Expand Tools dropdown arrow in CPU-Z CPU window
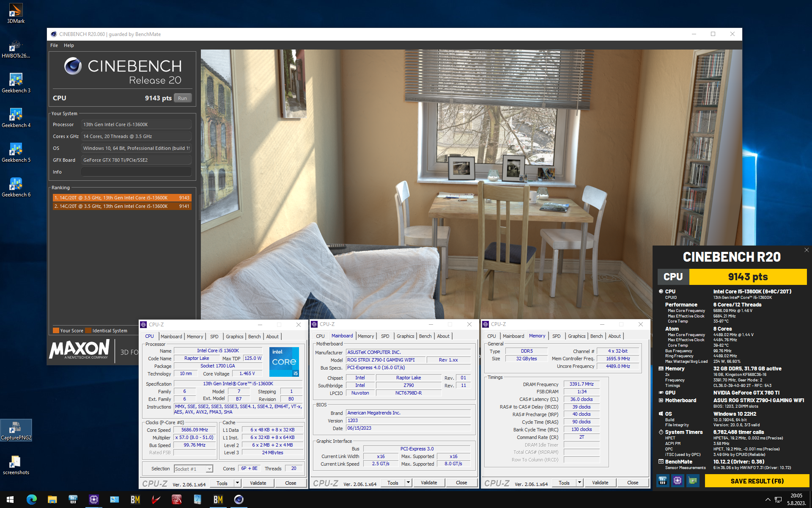812x508 pixels. [237, 483]
